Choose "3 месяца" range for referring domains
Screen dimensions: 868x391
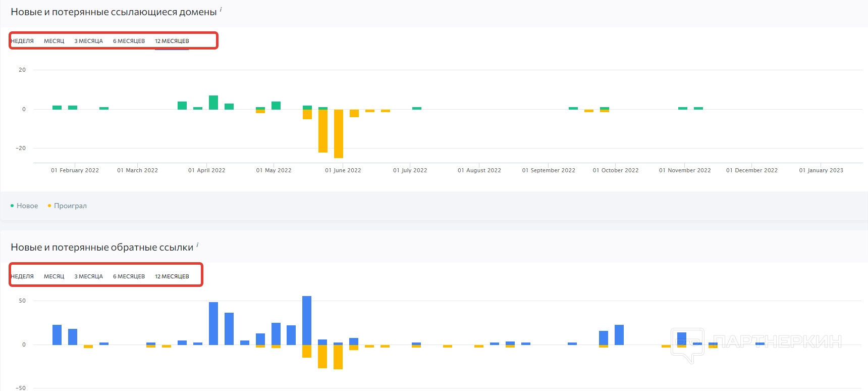(x=88, y=41)
